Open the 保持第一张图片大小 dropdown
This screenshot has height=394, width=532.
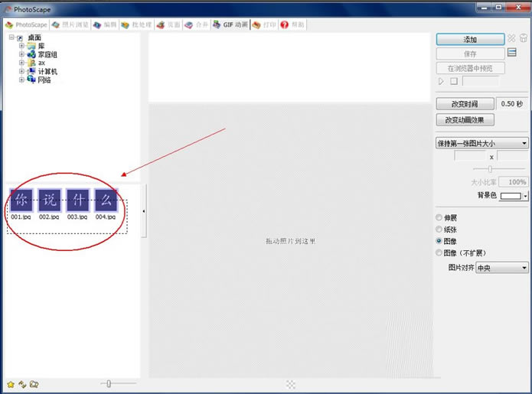tap(481, 143)
